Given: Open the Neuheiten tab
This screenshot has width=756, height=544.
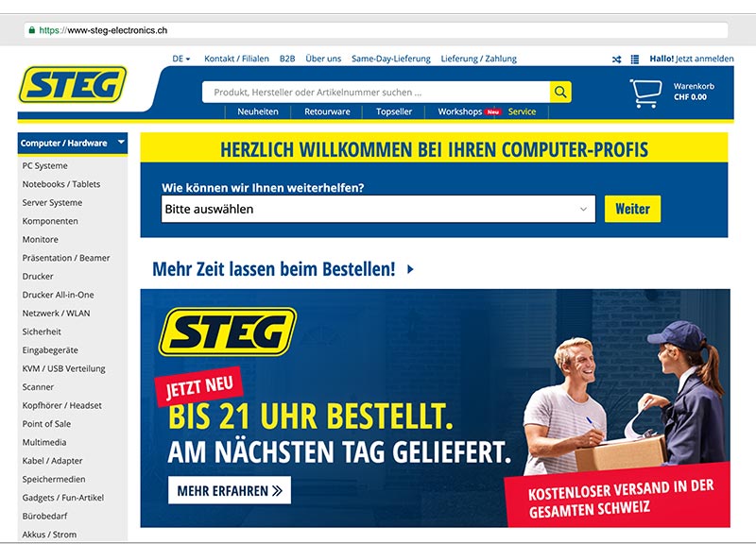Looking at the screenshot, I should point(258,111).
